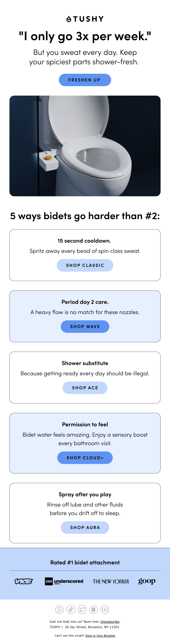Open the Threads social icon

pyautogui.click(x=93, y=609)
